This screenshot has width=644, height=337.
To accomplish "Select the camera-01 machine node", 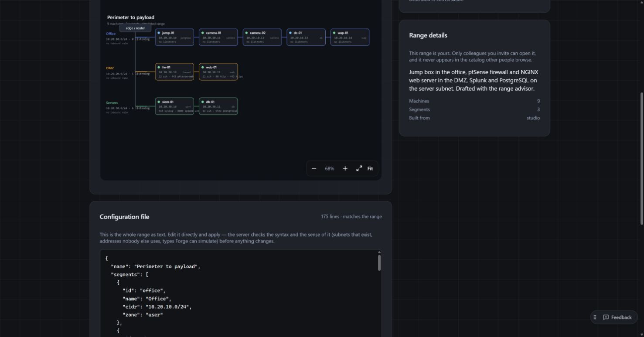I will tap(218, 37).
